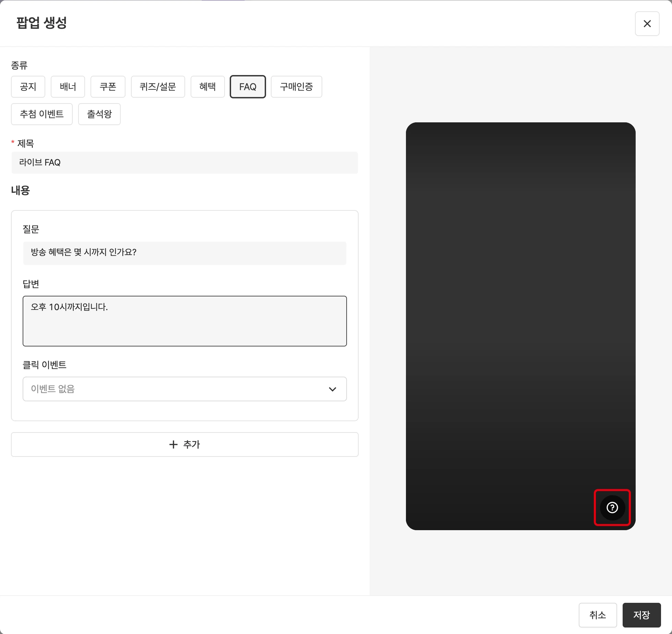Click the 질문 input field

pos(185,253)
